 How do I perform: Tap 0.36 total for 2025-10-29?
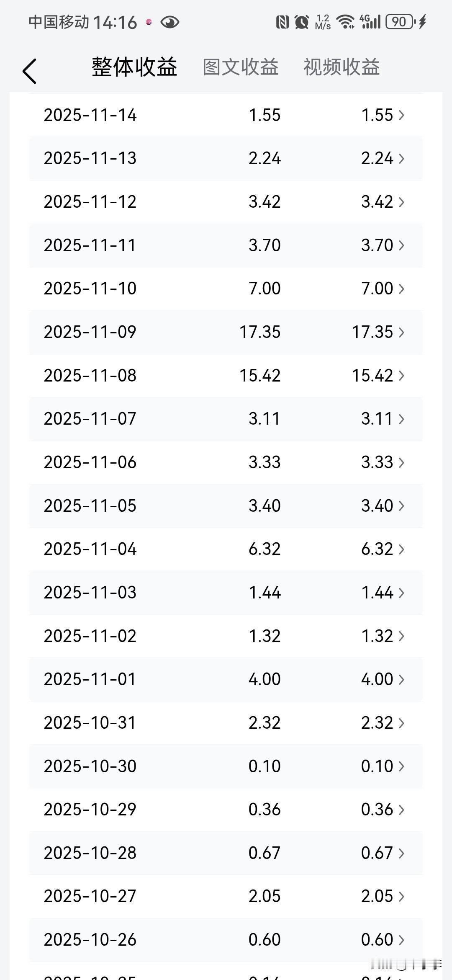click(265, 810)
